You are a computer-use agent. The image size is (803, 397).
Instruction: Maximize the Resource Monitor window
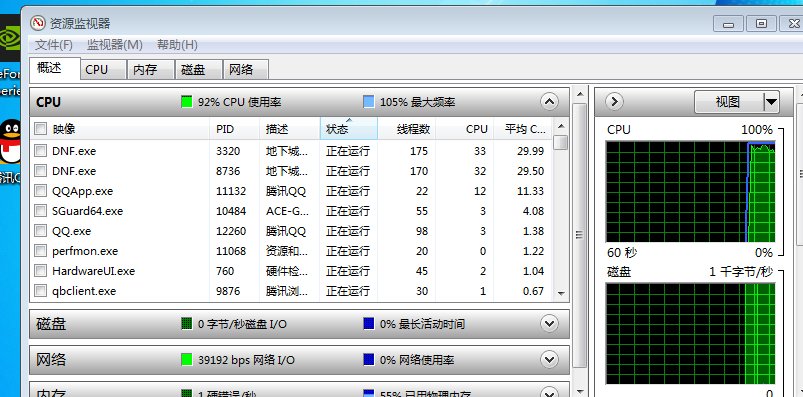pos(762,24)
